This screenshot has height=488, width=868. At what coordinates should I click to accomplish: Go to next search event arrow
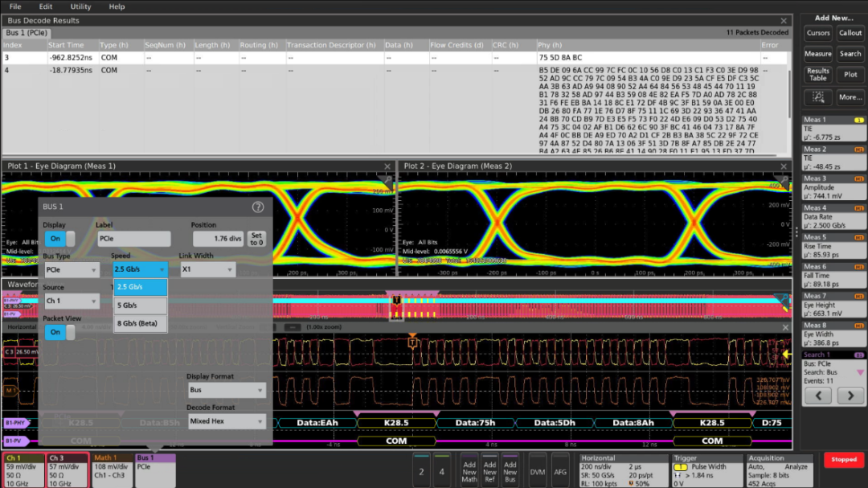tap(850, 396)
